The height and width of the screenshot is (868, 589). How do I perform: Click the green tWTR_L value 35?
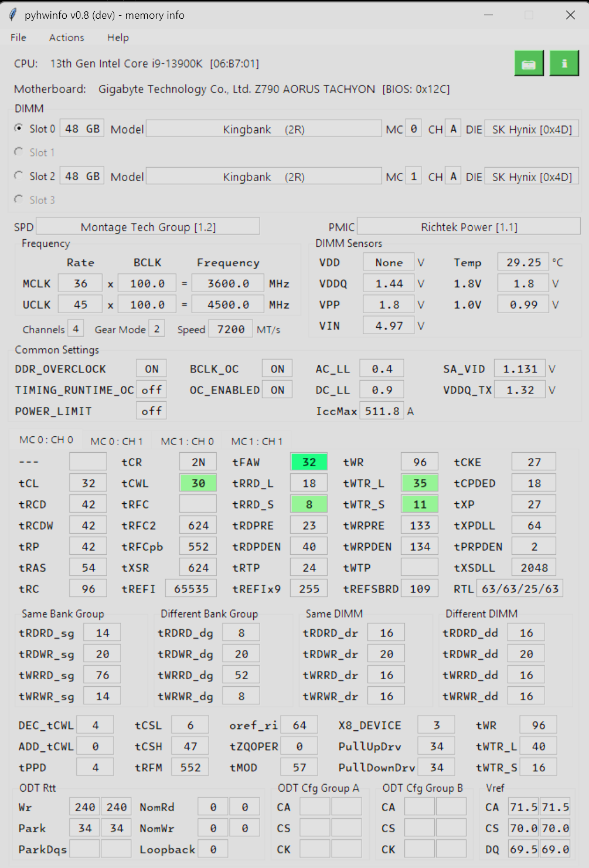click(420, 483)
